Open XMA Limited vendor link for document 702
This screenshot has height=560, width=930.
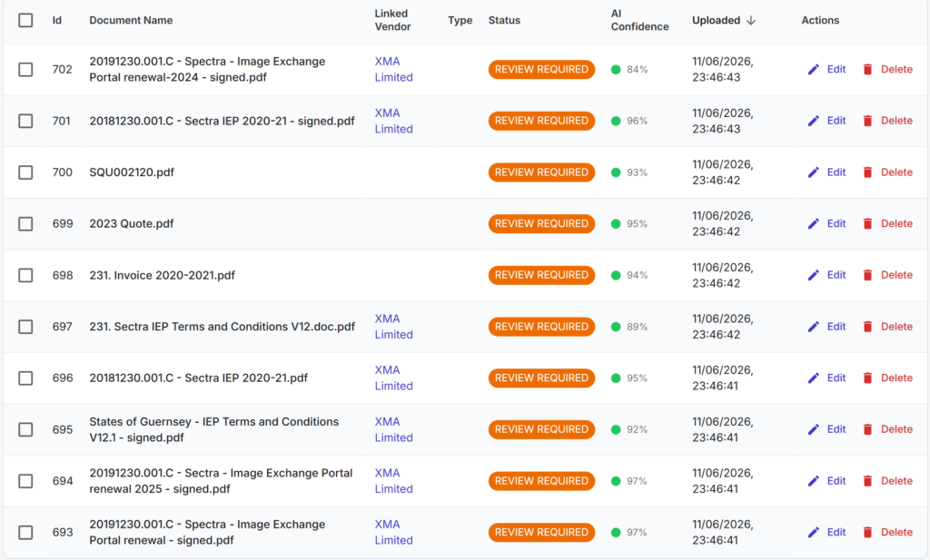(393, 69)
